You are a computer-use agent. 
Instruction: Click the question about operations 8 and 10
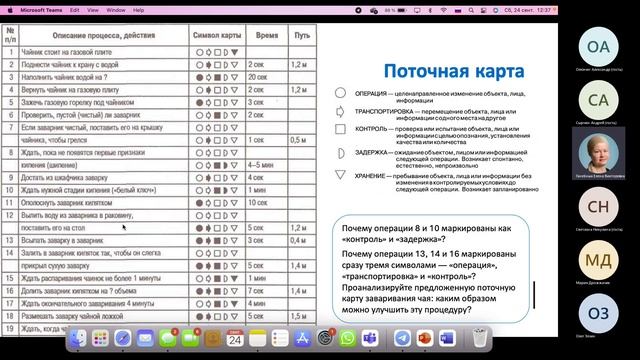[427, 233]
